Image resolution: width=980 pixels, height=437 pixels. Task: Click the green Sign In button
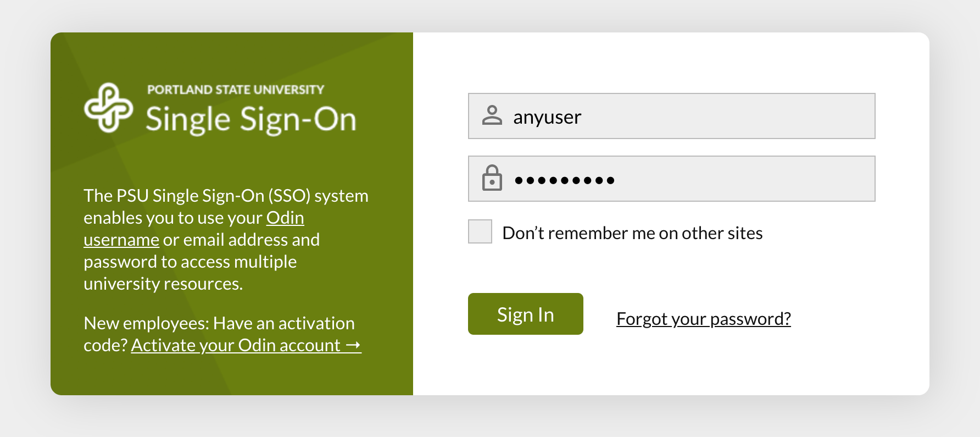pos(525,314)
